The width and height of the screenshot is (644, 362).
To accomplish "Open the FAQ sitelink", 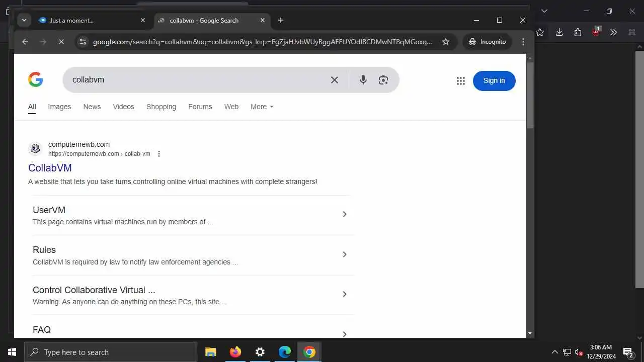I will pos(42,330).
